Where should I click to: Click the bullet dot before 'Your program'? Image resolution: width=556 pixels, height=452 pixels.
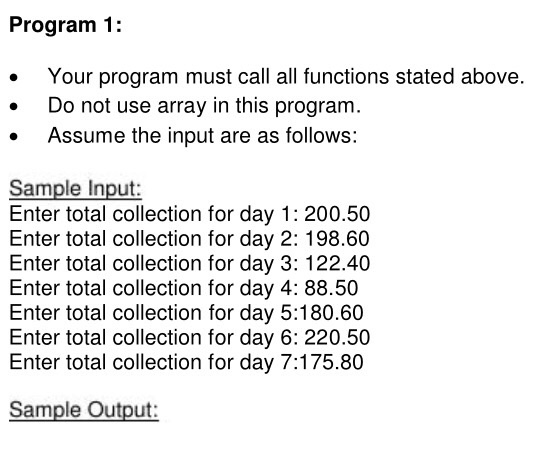[14, 77]
